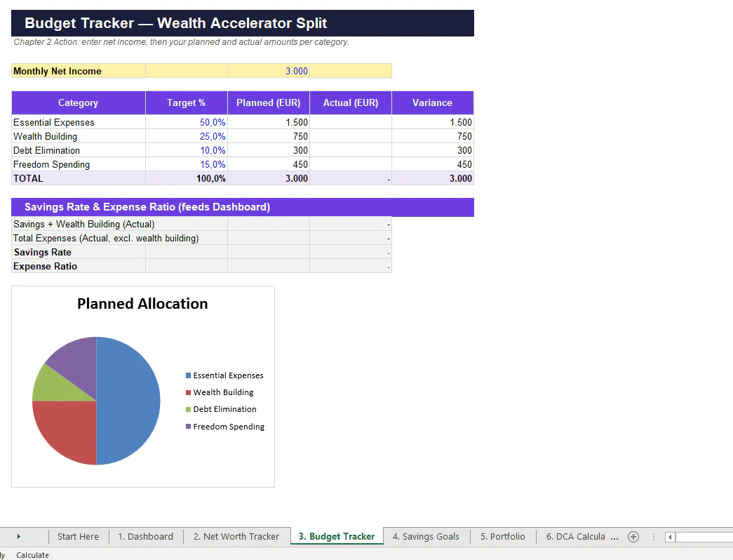Viewport: 733px width, 560px height.
Task: Select the Planned Allocation chart title
Action: tap(142, 304)
